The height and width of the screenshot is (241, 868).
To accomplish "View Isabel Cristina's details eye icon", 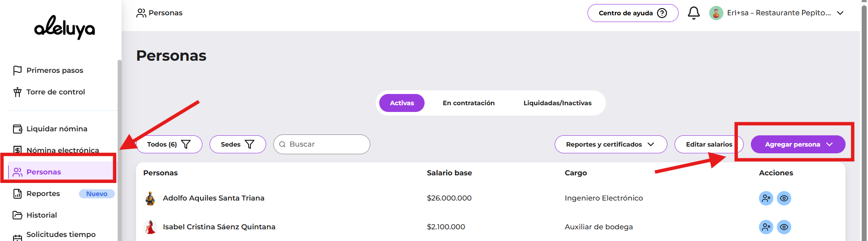I will point(784,227).
